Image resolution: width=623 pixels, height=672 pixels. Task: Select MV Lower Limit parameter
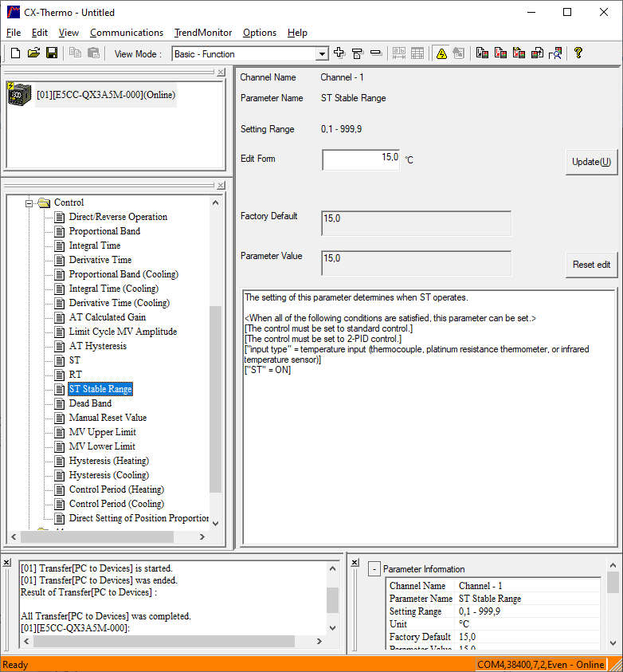click(x=102, y=446)
